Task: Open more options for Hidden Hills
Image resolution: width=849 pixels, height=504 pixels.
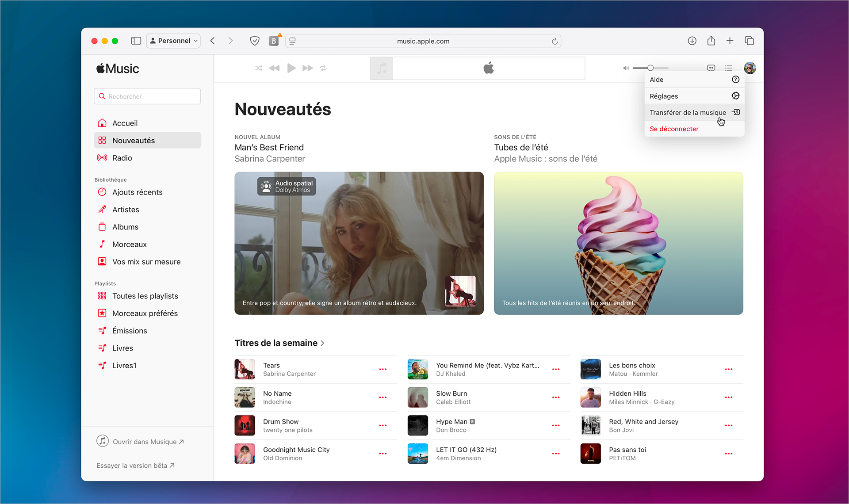Action: pyautogui.click(x=729, y=397)
